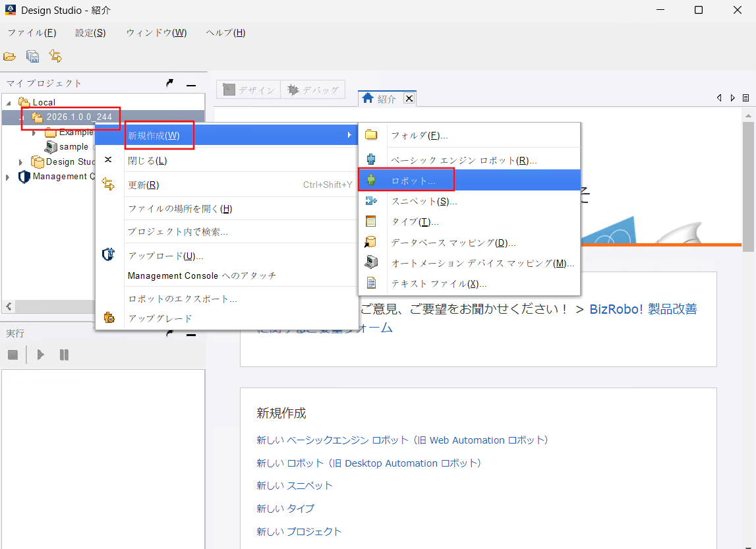Click the automation device mapping icon
756x549 pixels.
pyautogui.click(x=371, y=262)
